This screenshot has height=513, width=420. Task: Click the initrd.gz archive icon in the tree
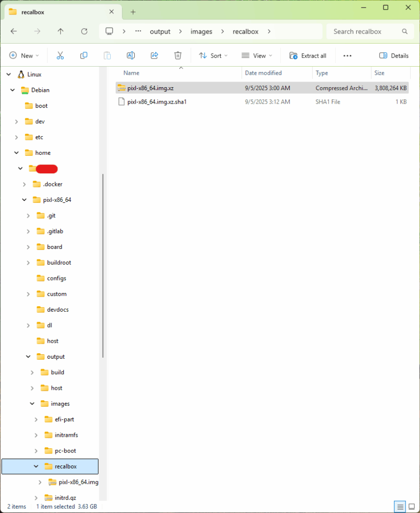coord(49,497)
